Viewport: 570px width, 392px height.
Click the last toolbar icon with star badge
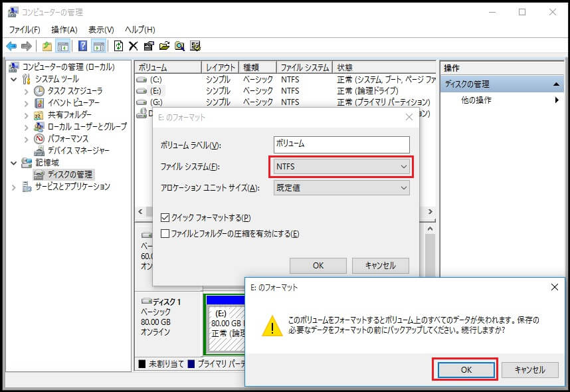point(195,46)
